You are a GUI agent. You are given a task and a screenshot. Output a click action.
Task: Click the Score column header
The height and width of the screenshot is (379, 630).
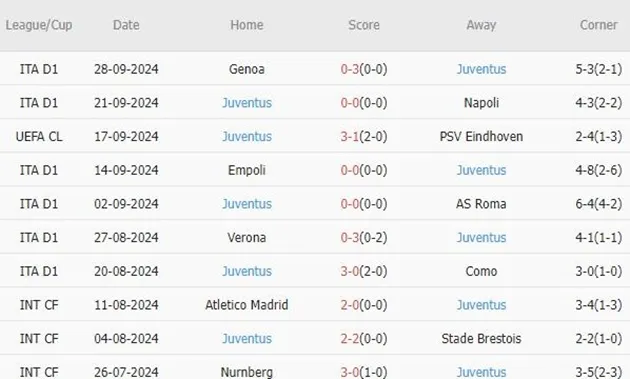[364, 25]
